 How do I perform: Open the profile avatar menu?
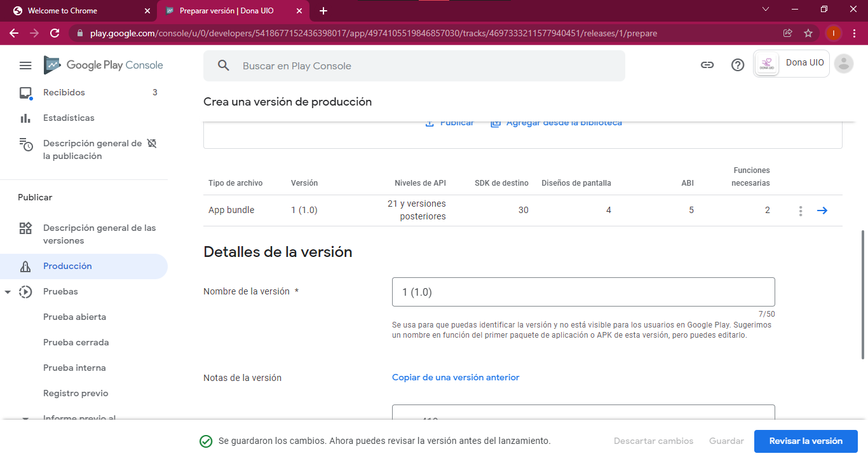(x=843, y=64)
